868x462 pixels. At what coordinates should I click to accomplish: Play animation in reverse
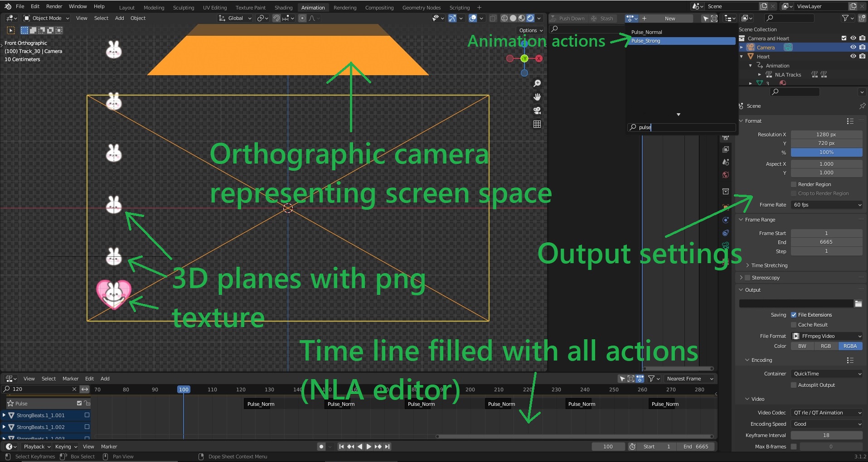[360, 447]
